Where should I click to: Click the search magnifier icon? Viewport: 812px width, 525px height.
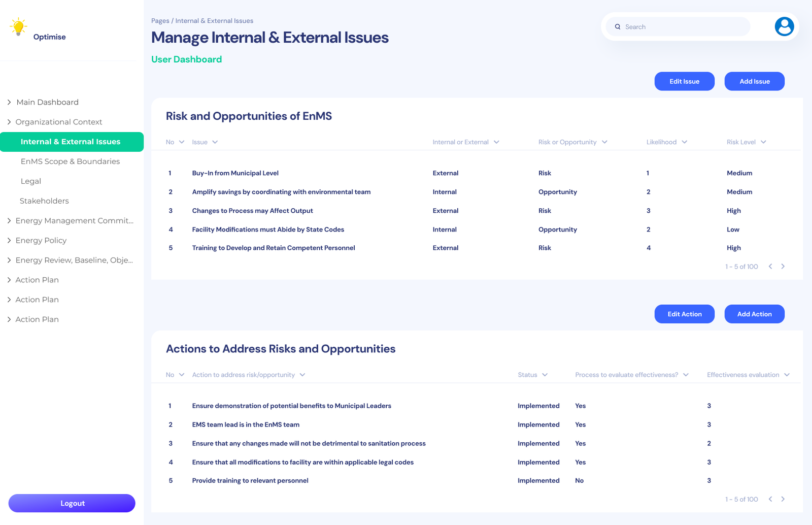click(x=618, y=27)
